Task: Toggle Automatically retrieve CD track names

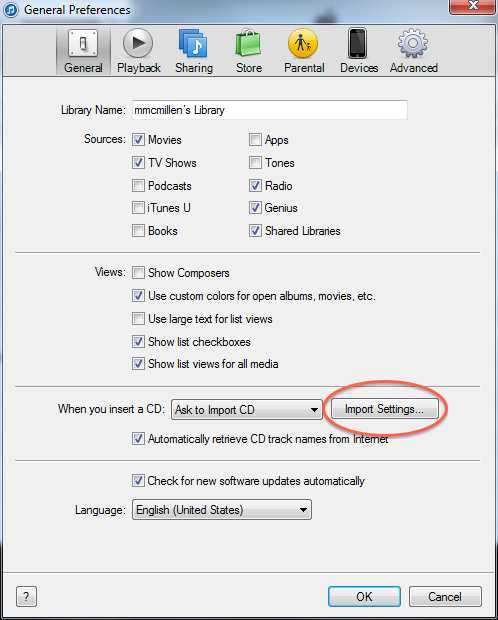Action: tap(138, 439)
